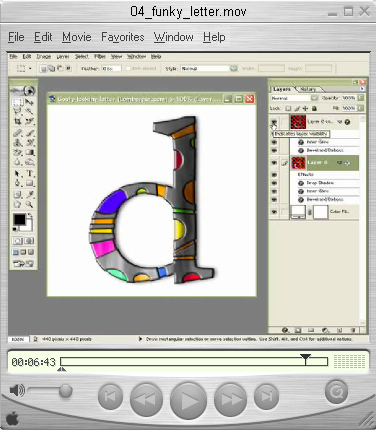Select the Slice tool
Viewport: 376px width, 430px height.
pyautogui.click(x=29, y=121)
